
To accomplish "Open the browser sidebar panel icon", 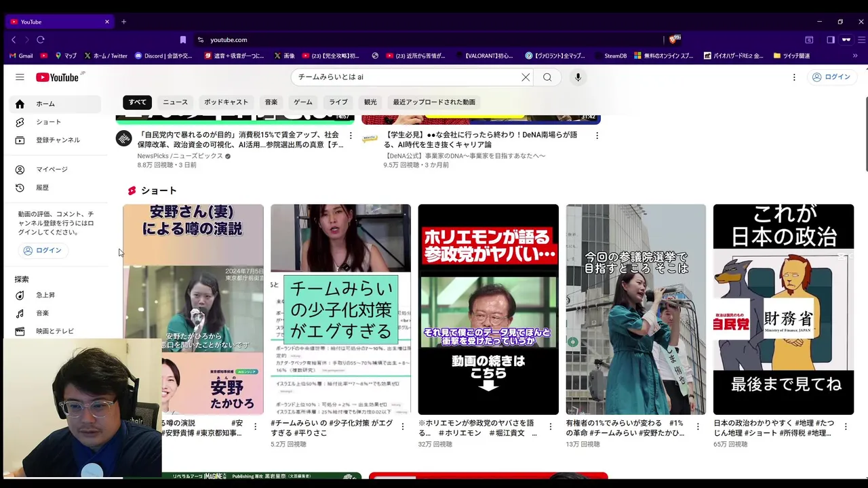I will tap(831, 39).
